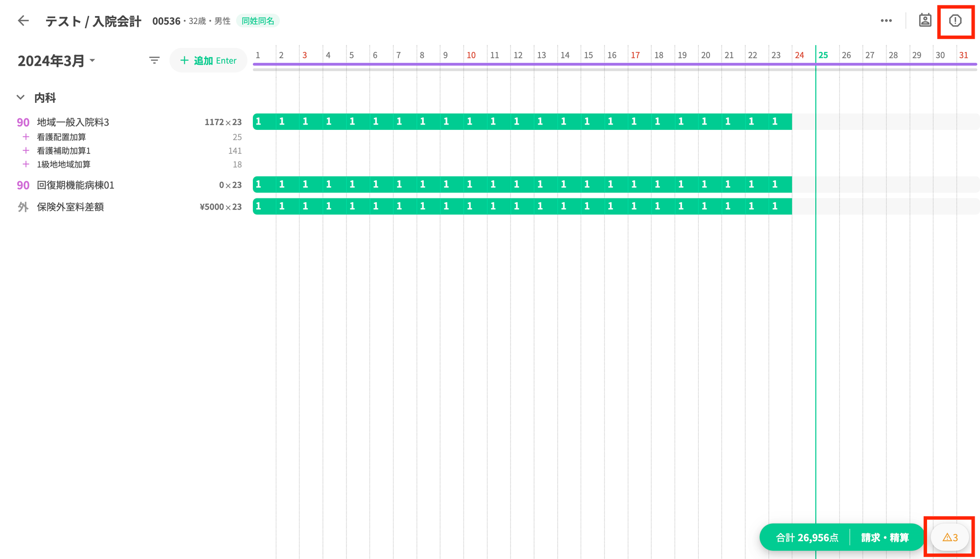Click plus icon beside 1級地地域加算

coord(26,165)
